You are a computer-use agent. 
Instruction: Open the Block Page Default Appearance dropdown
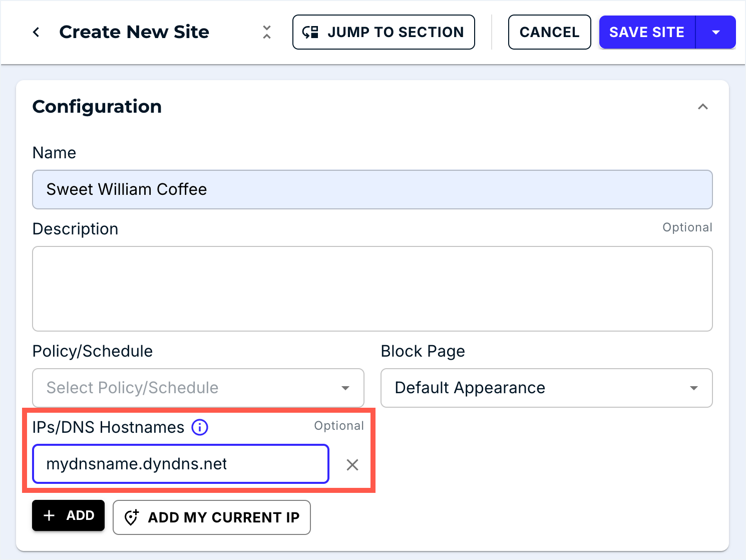point(546,388)
